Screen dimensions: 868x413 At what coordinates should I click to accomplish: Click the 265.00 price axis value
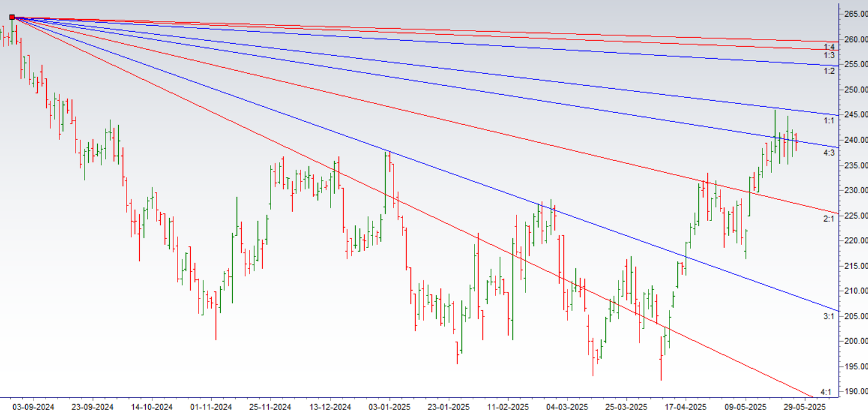856,14
